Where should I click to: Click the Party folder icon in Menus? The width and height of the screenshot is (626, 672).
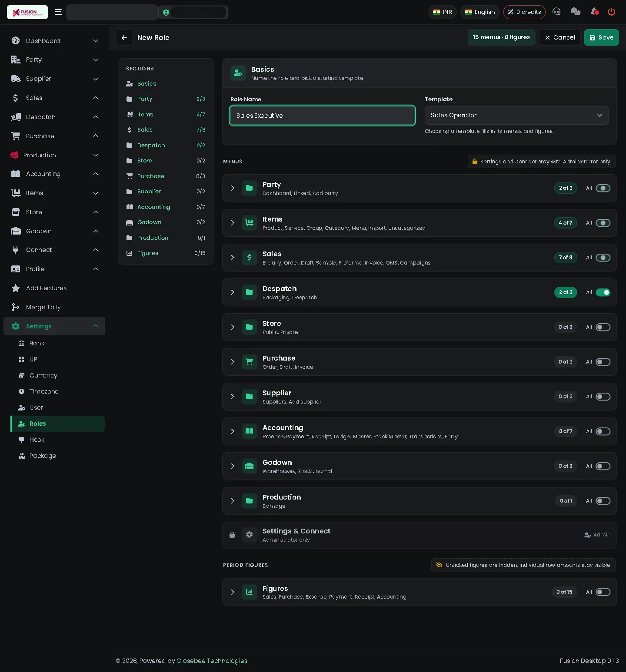[250, 188]
